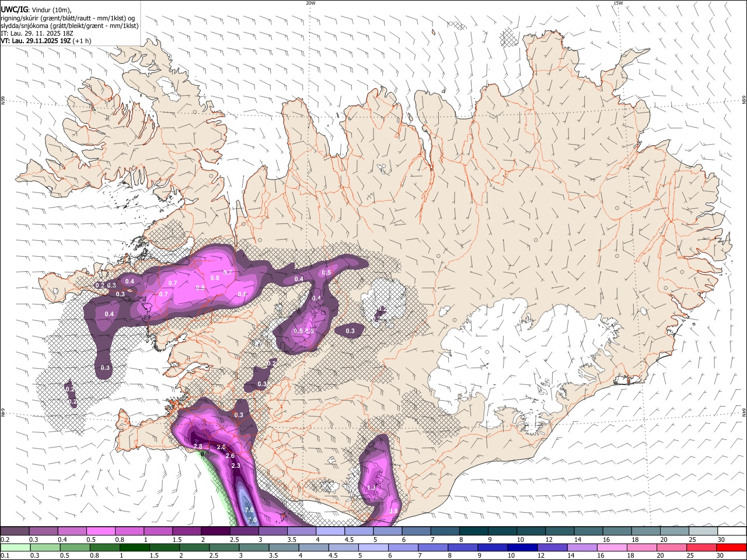Image resolution: width=747 pixels, height=560 pixels.
Task: Click the '2.8' precipitation value on the map
Action: (197, 446)
